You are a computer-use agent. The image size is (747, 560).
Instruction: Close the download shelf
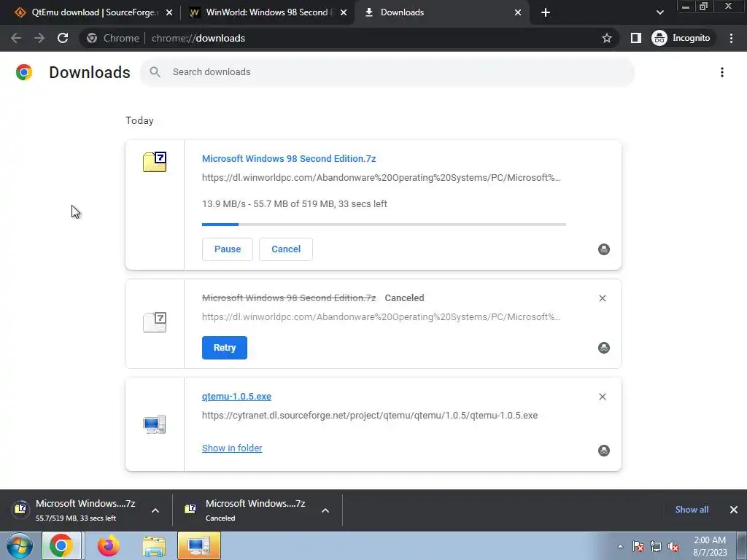click(x=734, y=510)
